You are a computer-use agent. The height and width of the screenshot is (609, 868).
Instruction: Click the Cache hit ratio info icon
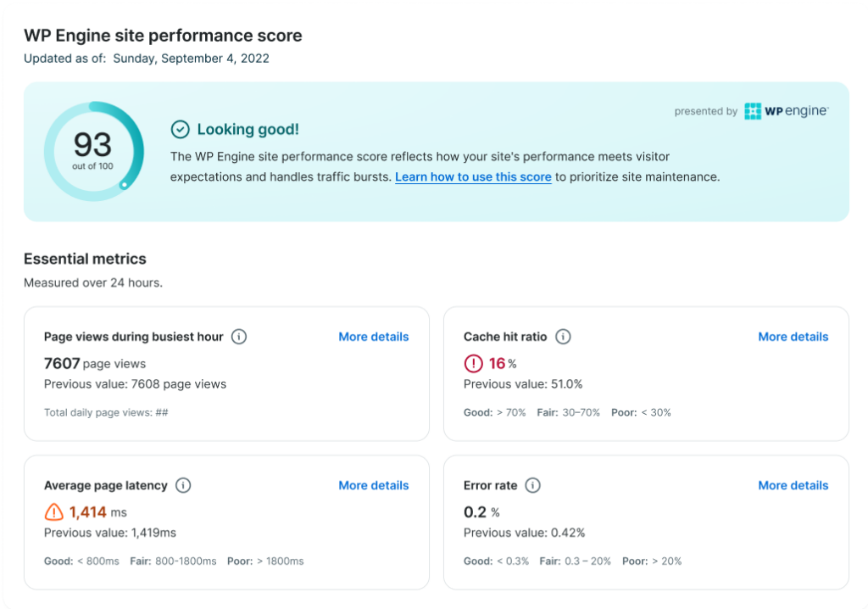point(563,337)
